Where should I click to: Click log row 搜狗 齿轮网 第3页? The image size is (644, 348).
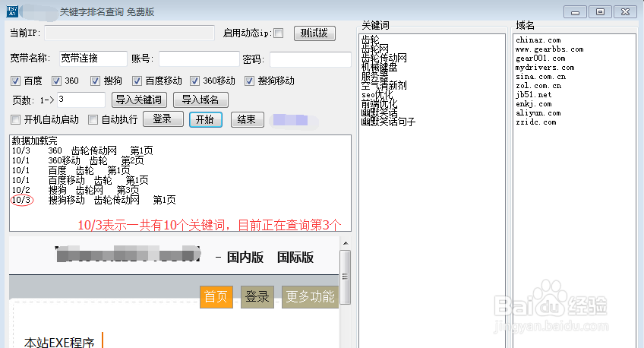76,190
